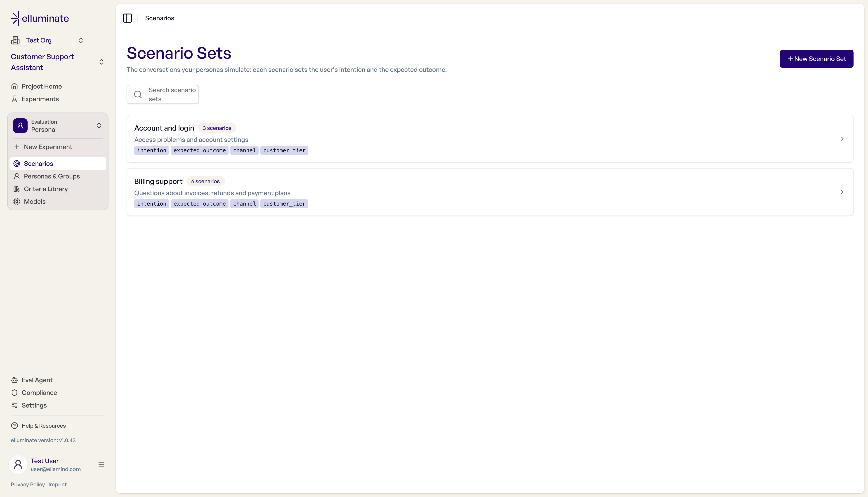This screenshot has width=868, height=497.
Task: Click the 3 scenarios badge
Action: tap(217, 128)
